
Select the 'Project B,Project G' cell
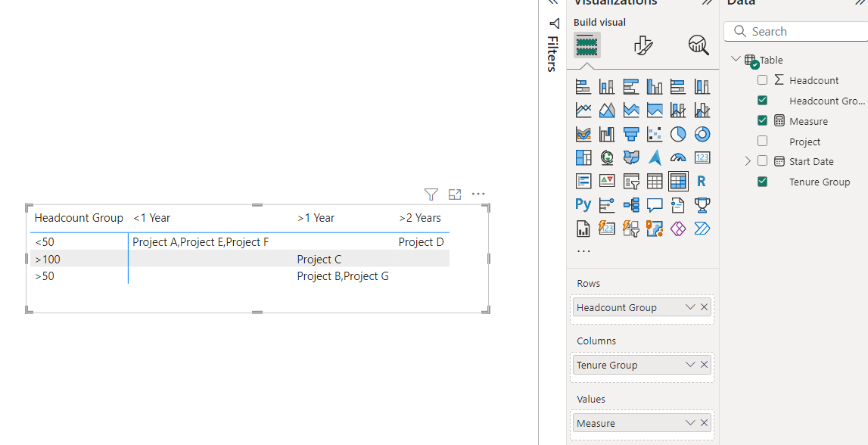343,276
